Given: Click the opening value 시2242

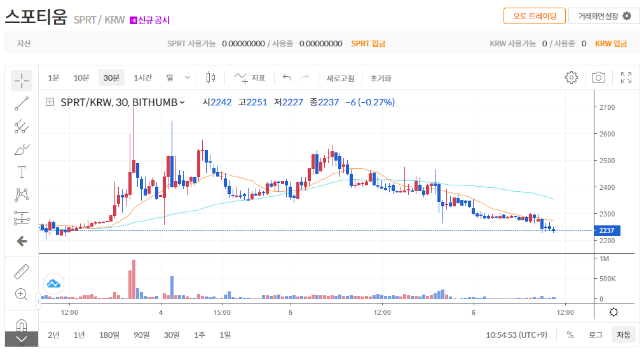Looking at the screenshot, I should tap(217, 102).
